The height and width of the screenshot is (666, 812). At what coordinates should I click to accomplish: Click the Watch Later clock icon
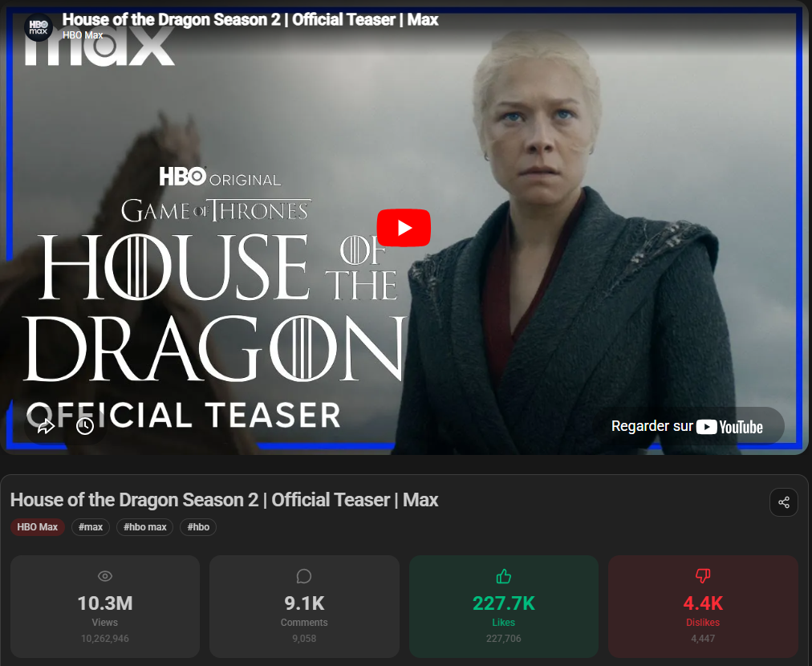coord(85,426)
